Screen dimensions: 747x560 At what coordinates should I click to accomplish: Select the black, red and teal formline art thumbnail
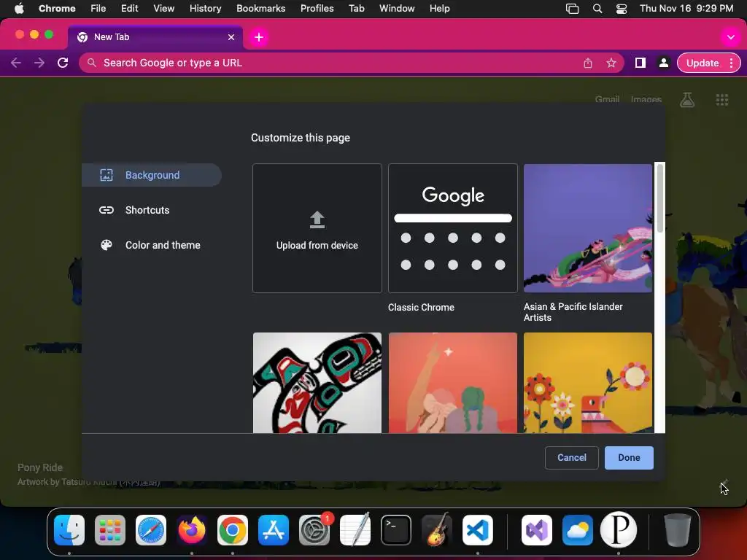click(317, 383)
